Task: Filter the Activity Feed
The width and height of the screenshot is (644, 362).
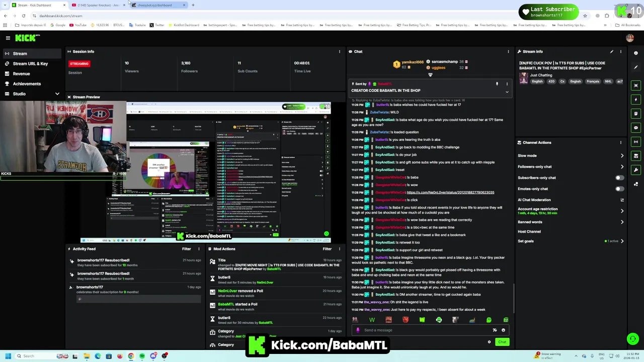Action: point(186,249)
